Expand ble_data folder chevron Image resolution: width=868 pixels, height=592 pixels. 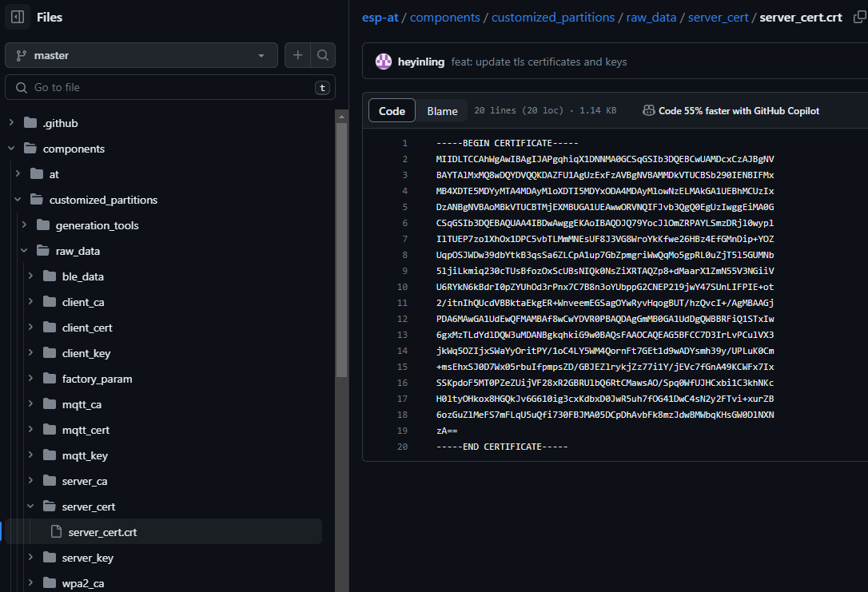31,276
